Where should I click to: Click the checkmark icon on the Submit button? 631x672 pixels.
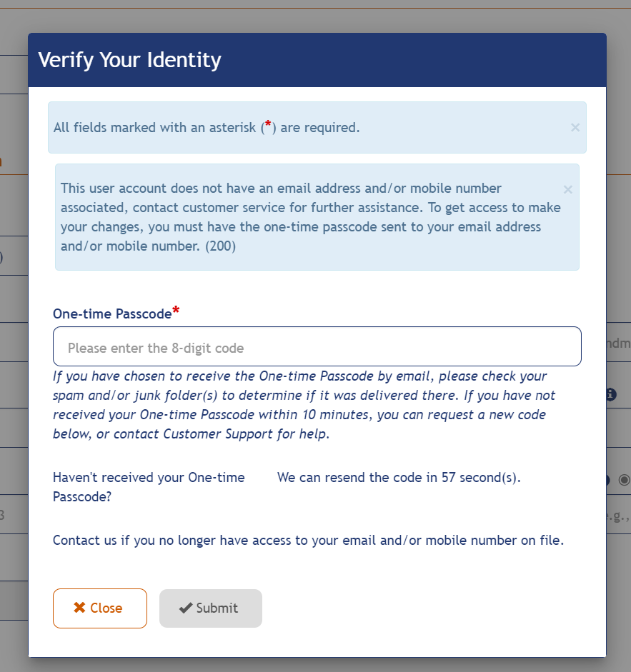[189, 608]
